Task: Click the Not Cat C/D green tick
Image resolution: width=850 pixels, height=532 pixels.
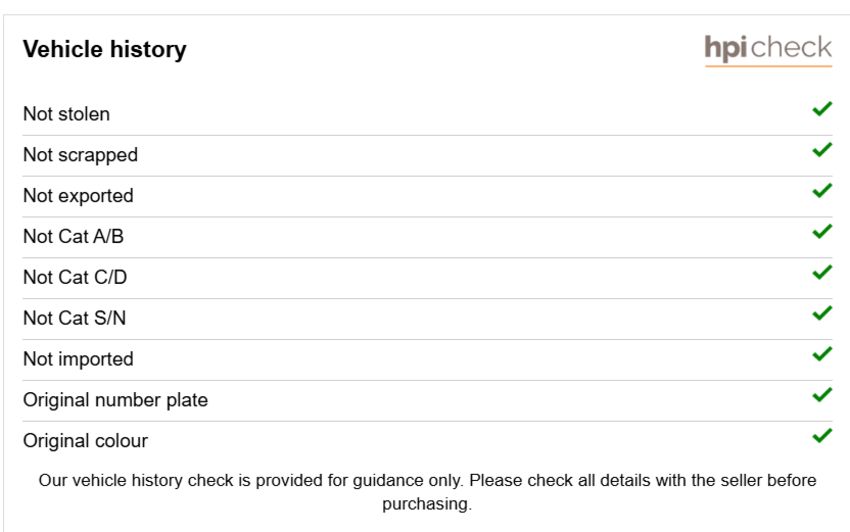Action: point(822,272)
